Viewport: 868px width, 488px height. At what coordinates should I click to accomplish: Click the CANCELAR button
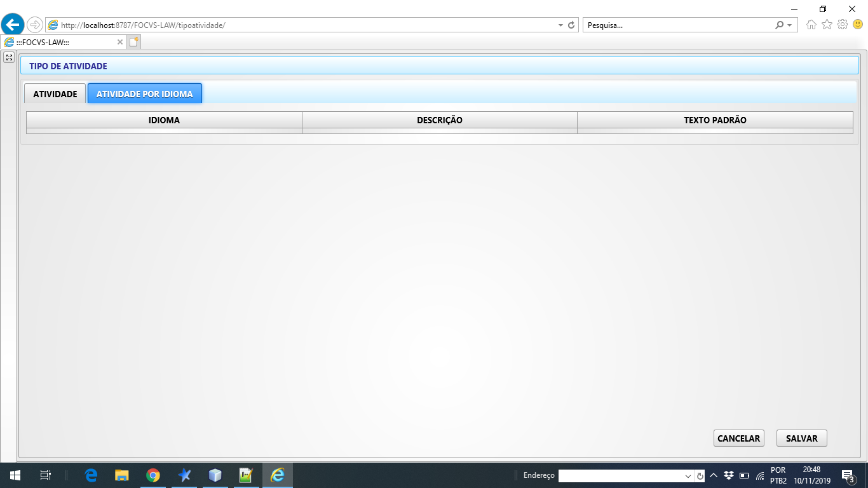[x=739, y=438]
